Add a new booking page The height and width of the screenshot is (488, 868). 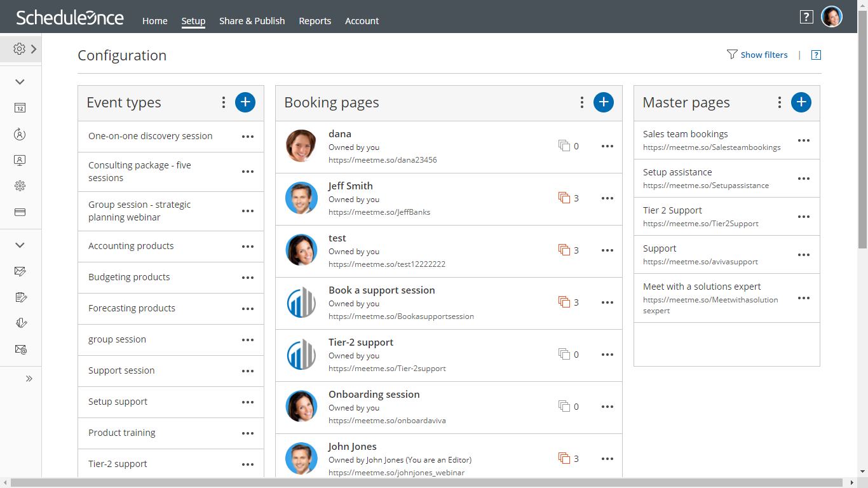point(604,102)
